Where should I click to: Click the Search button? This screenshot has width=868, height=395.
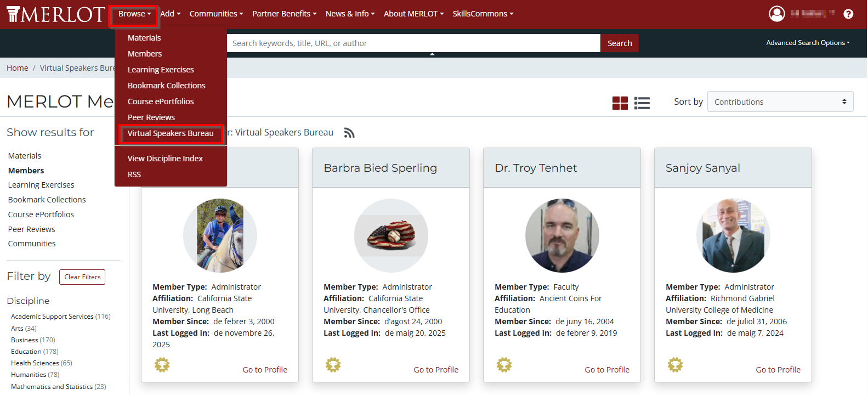[620, 43]
